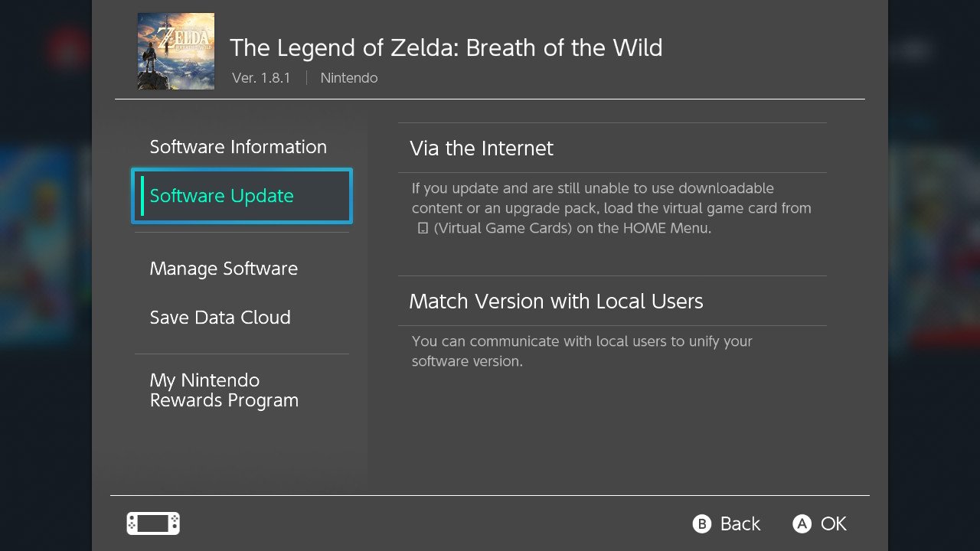This screenshot has width=980, height=551.
Task: Open the Save Data Cloud option
Action: (x=220, y=318)
